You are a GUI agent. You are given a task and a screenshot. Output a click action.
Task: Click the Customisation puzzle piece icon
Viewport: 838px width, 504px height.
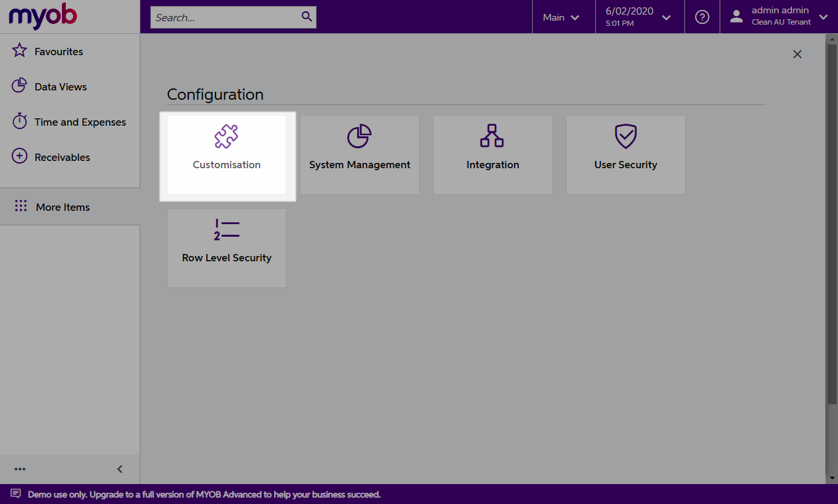tap(226, 136)
